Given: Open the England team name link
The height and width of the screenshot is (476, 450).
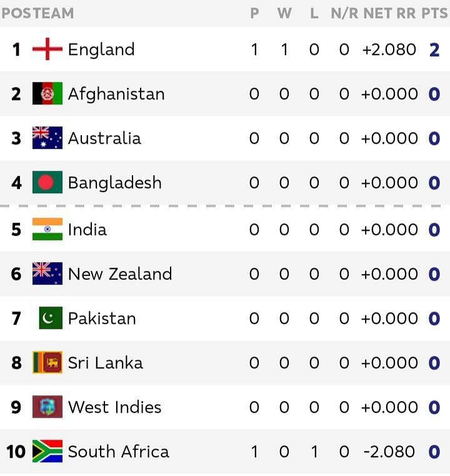Looking at the screenshot, I should click(101, 49).
